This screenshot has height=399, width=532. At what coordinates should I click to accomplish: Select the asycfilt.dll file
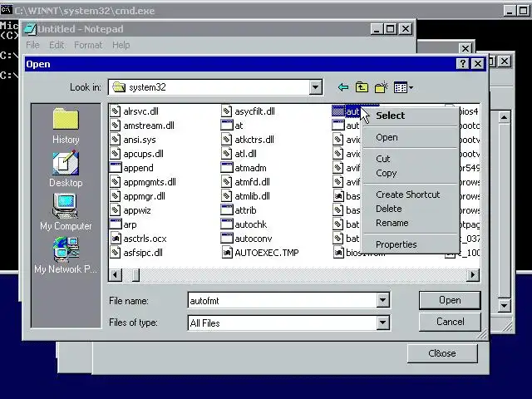pos(248,111)
